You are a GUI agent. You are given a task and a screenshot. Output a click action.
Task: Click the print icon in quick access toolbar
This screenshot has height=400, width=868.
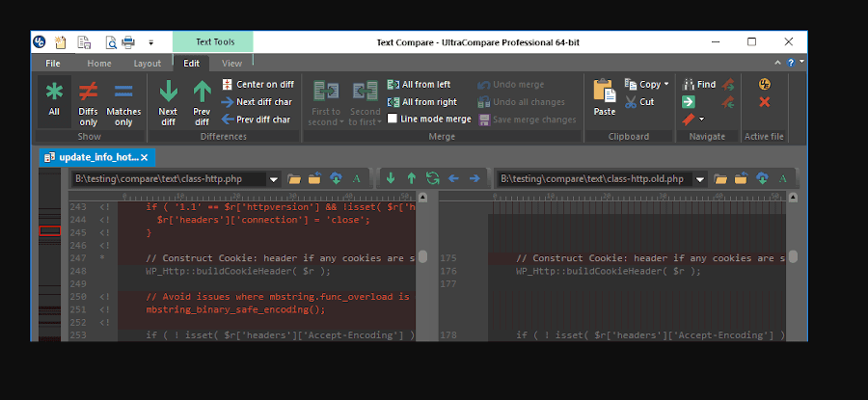tap(127, 41)
